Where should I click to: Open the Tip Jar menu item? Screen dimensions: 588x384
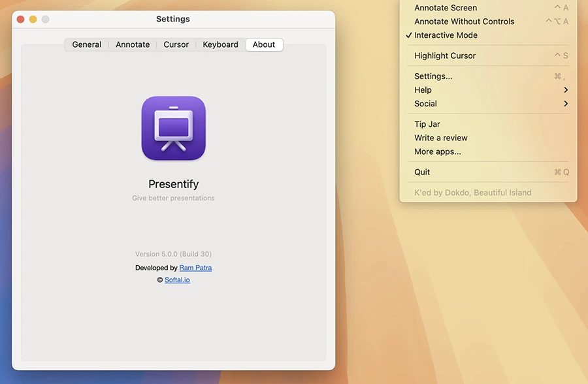click(x=427, y=124)
